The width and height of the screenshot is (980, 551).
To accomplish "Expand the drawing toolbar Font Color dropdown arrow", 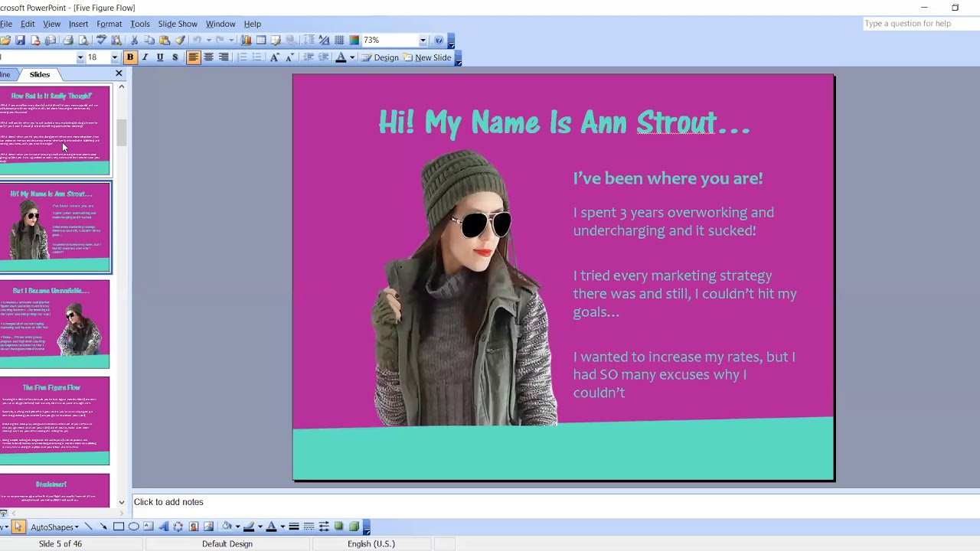I will [282, 527].
